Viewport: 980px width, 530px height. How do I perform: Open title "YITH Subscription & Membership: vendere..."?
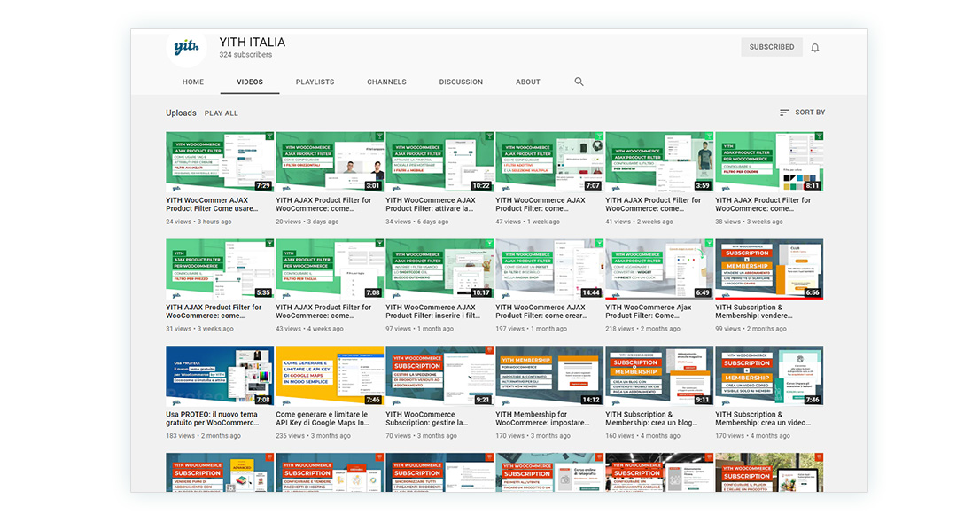tap(754, 311)
